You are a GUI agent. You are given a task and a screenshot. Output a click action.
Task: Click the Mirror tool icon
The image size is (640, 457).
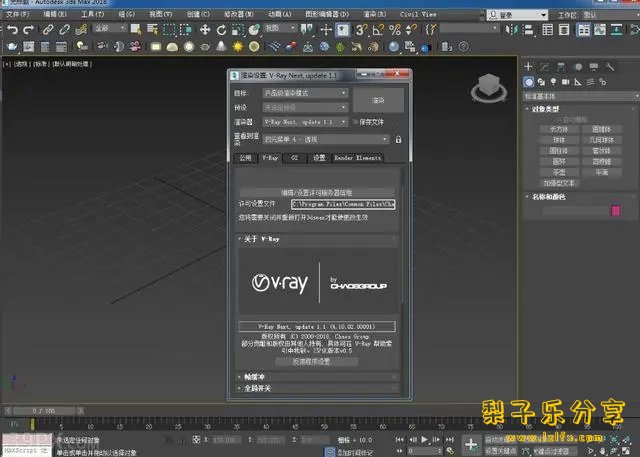pyautogui.click(x=511, y=29)
